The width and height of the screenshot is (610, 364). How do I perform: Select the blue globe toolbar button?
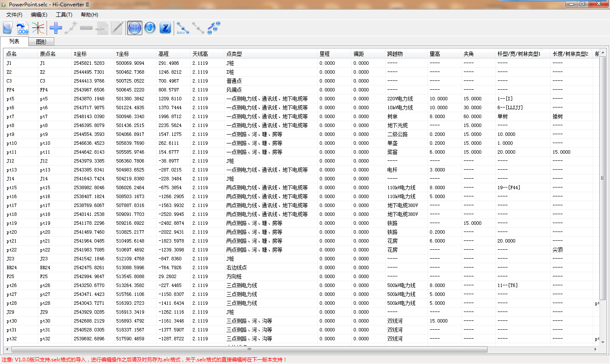(x=135, y=28)
